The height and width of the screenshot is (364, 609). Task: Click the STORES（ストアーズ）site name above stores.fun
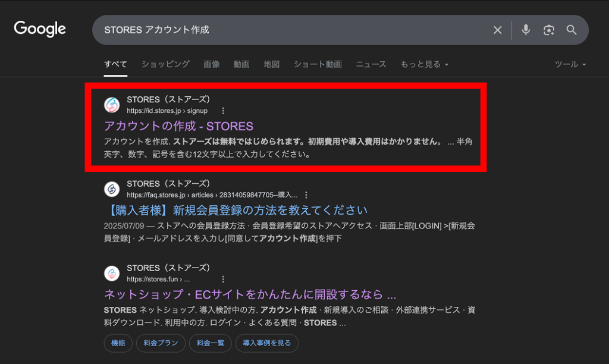coord(168,268)
